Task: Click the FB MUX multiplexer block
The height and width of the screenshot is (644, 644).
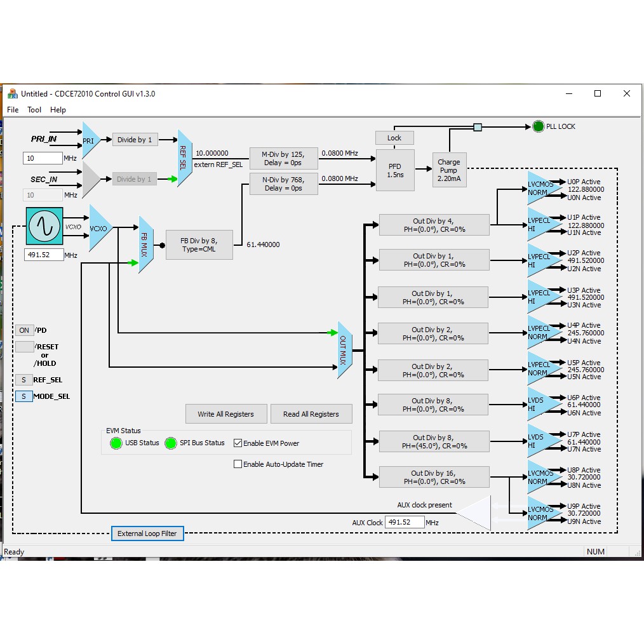Action: pos(145,245)
